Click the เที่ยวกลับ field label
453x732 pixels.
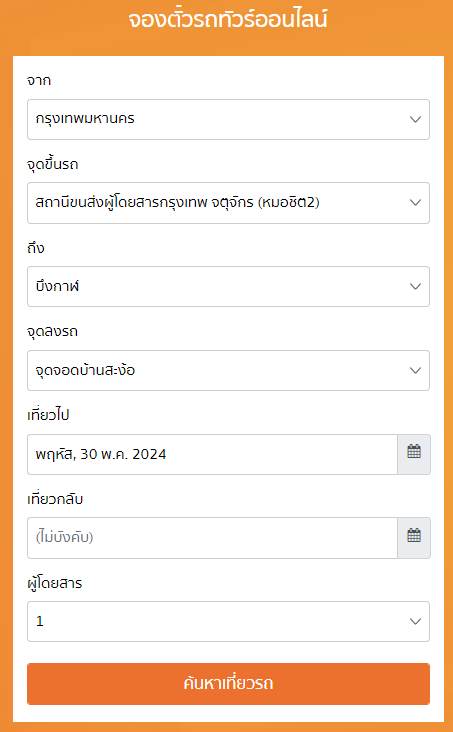[55, 499]
